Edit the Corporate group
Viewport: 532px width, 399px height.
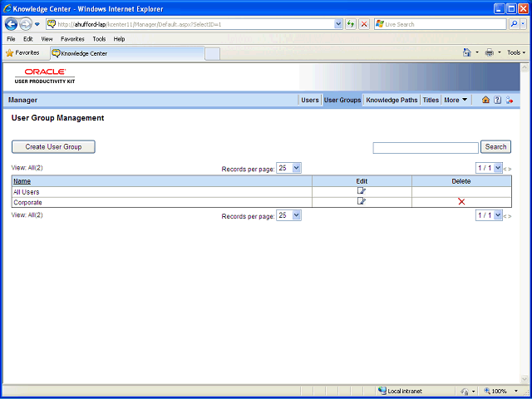(x=362, y=201)
